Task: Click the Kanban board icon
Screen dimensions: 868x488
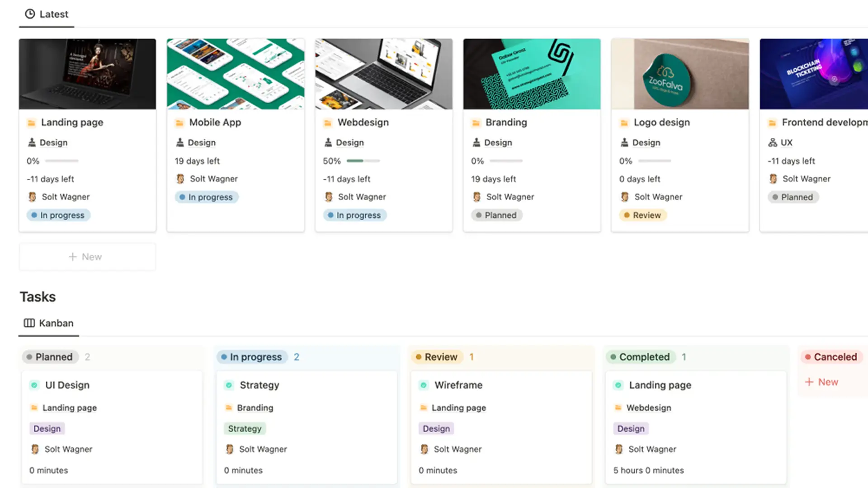Action: coord(29,323)
